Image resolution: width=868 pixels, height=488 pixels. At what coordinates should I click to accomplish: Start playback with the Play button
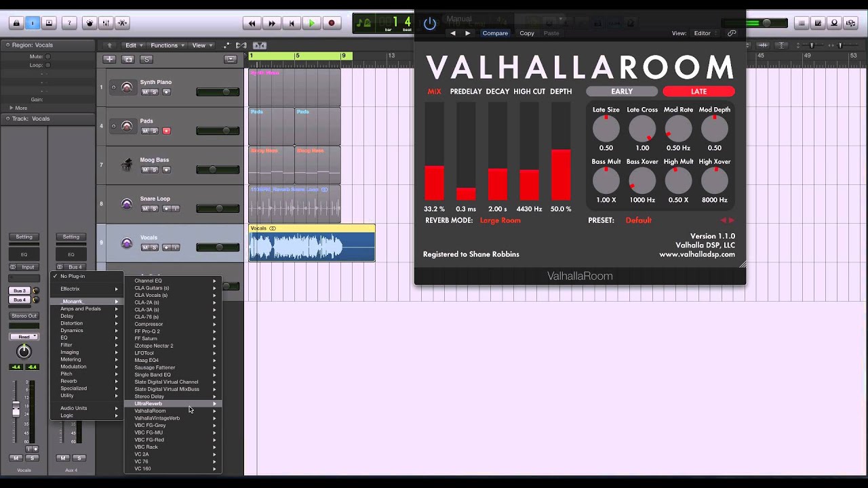click(311, 23)
